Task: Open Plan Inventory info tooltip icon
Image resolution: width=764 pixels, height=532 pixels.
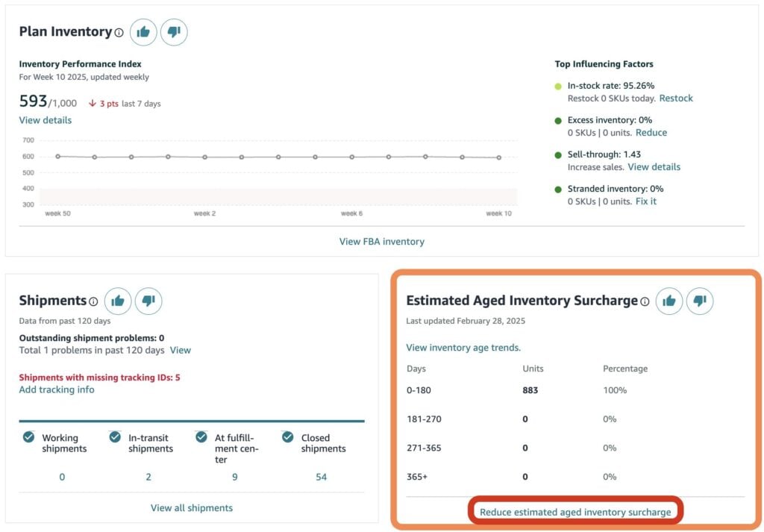Action: pos(119,33)
